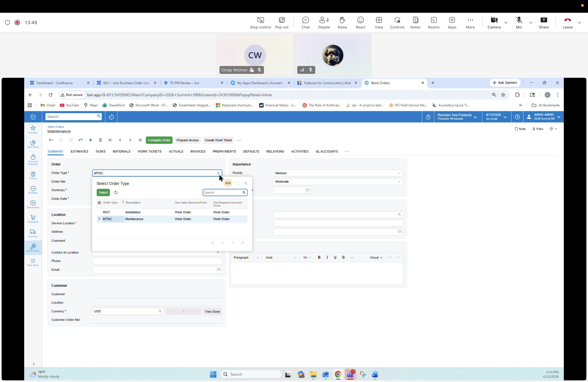Click the Create Work Ticket button
Image resolution: width=588 pixels, height=382 pixels.
pos(218,140)
